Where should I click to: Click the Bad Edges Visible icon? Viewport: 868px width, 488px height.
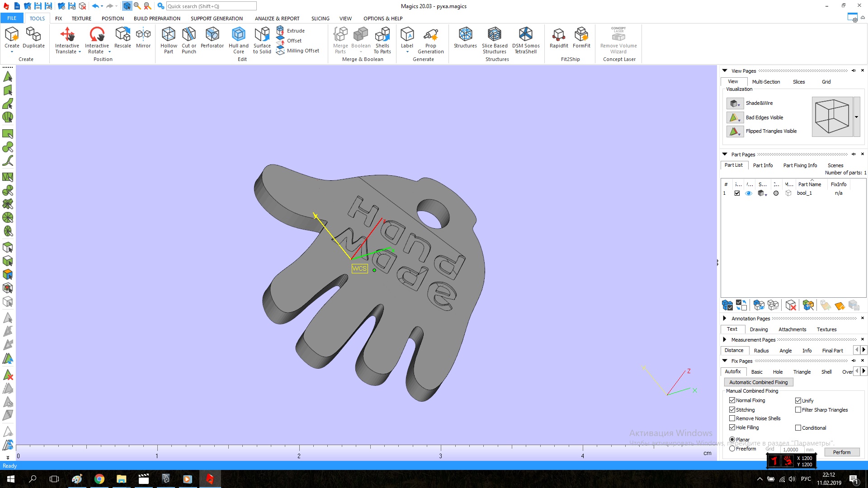(734, 117)
